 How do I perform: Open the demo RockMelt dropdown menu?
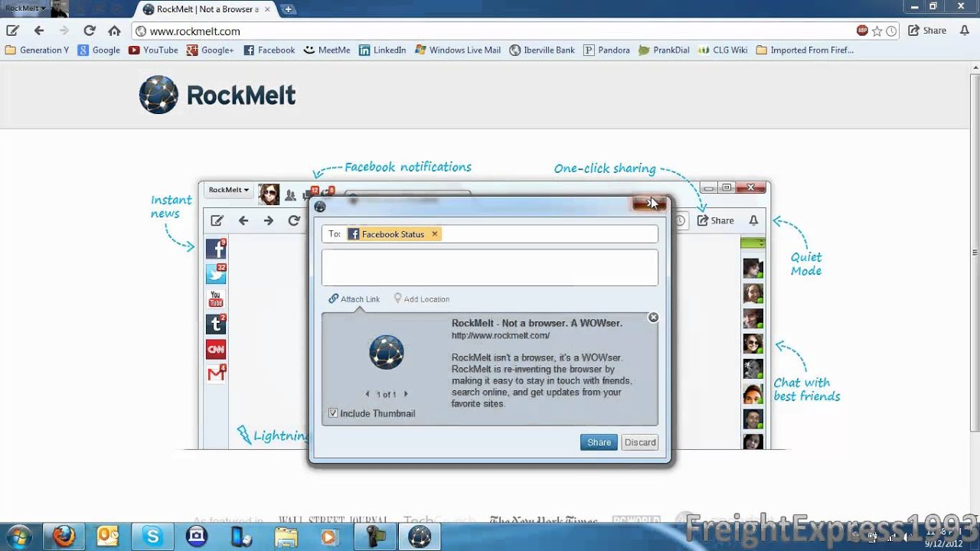(x=229, y=190)
